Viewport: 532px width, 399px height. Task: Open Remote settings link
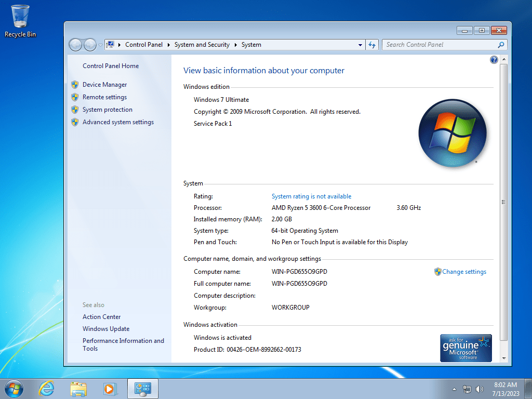pyautogui.click(x=104, y=97)
